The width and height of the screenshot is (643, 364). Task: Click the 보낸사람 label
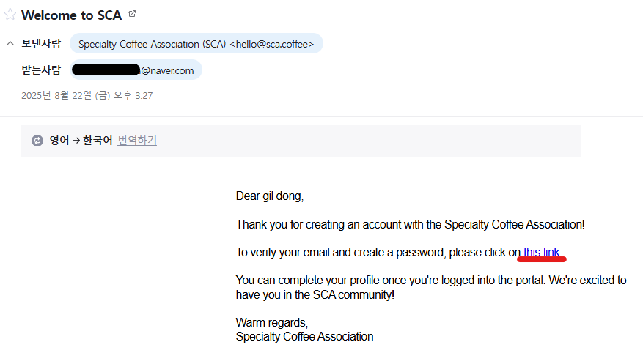click(41, 44)
